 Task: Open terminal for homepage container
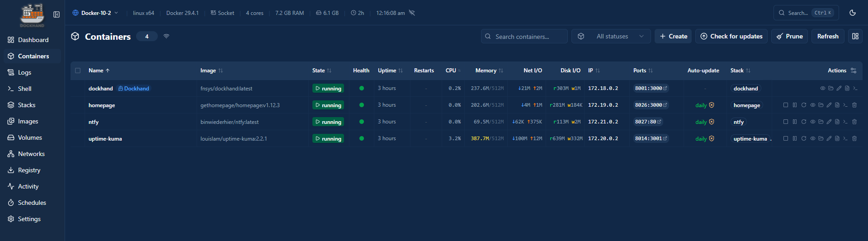click(x=845, y=105)
